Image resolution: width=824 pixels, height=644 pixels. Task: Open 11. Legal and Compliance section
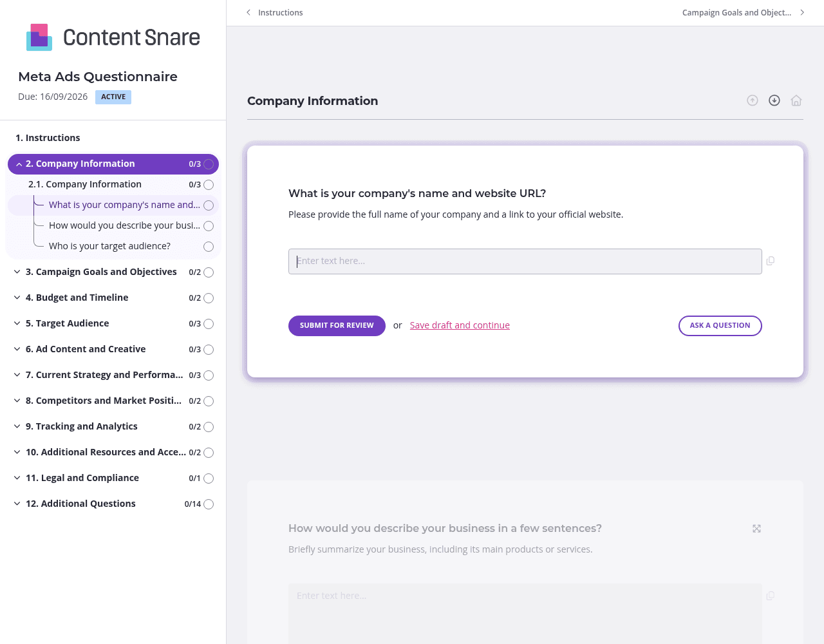[82, 478]
